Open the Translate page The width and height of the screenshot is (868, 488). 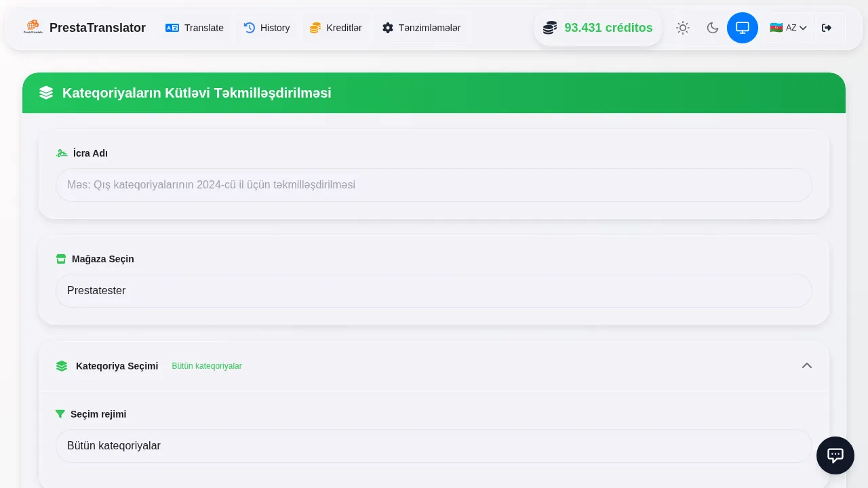195,28
